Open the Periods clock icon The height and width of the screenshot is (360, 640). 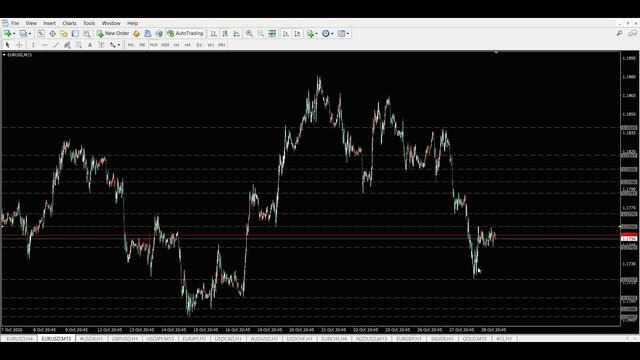[x=326, y=33]
